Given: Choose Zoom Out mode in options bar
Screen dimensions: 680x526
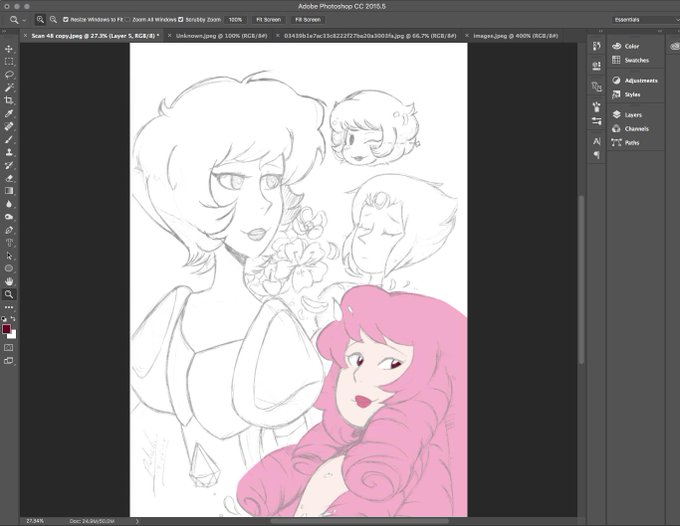Looking at the screenshot, I should [53, 20].
